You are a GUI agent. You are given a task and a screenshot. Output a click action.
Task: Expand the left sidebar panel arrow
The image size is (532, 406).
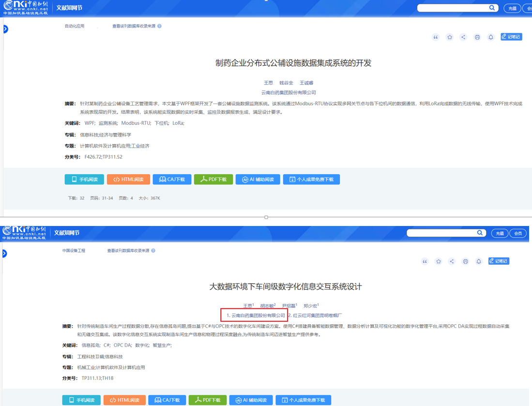coord(5,29)
